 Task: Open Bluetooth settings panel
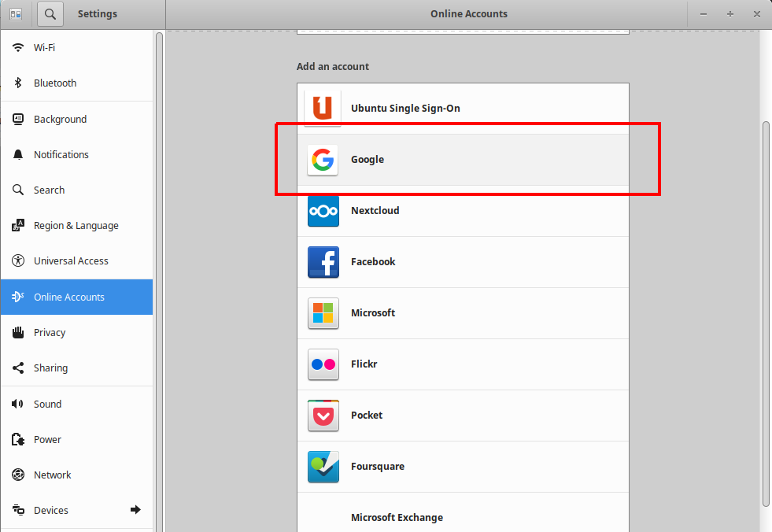click(77, 83)
